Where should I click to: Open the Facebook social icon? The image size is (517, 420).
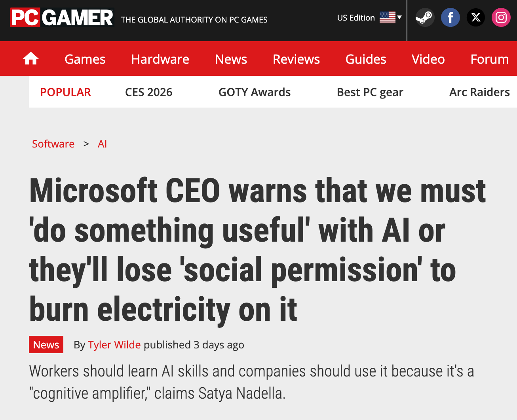click(x=450, y=18)
